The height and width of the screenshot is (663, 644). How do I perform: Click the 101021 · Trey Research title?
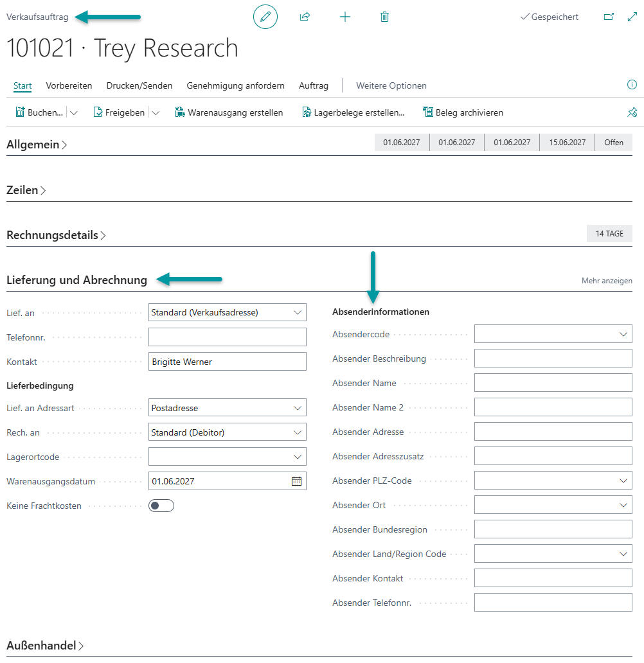122,48
